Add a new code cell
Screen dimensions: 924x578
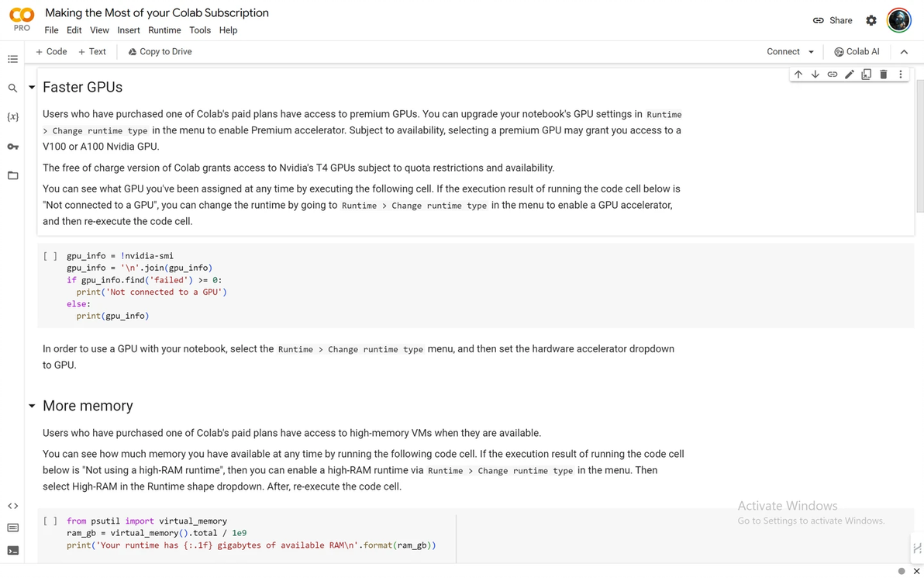(51, 52)
